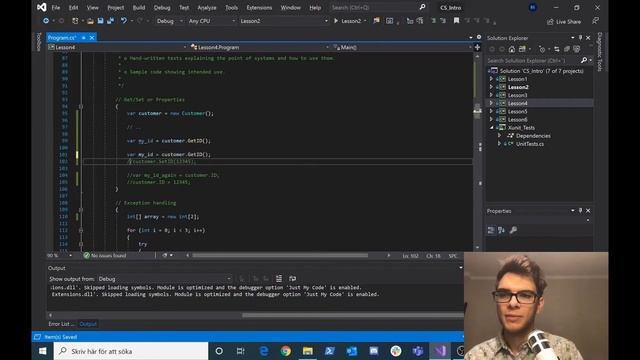Expand the Lesson5 project node
Viewport: 640px width, 360px height.
click(x=491, y=111)
